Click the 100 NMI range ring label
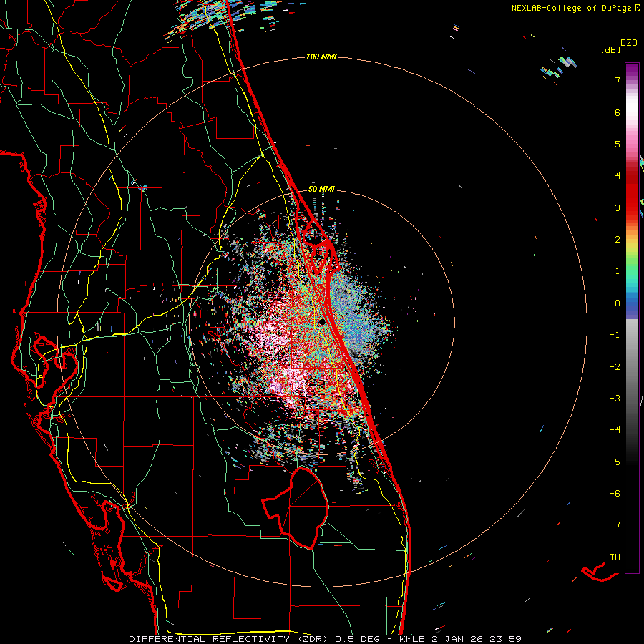 tap(321, 57)
